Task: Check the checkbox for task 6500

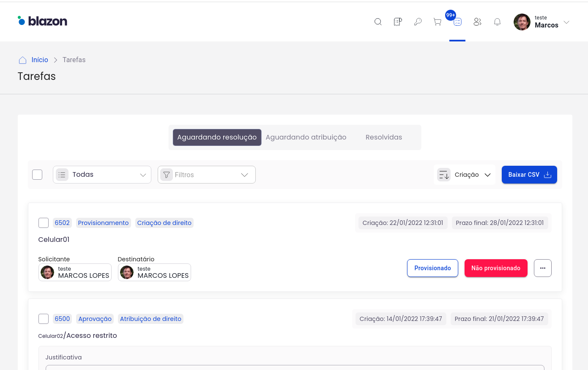Action: (x=44, y=319)
